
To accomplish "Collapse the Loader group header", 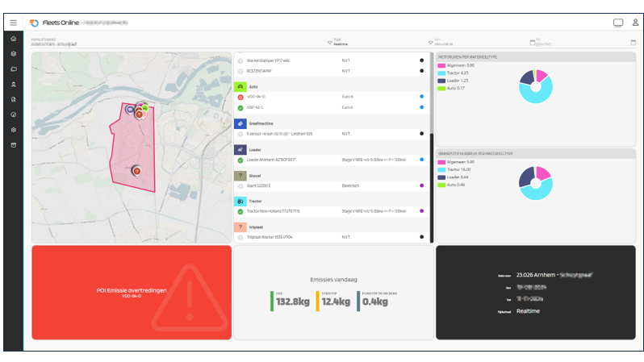I will (332, 150).
